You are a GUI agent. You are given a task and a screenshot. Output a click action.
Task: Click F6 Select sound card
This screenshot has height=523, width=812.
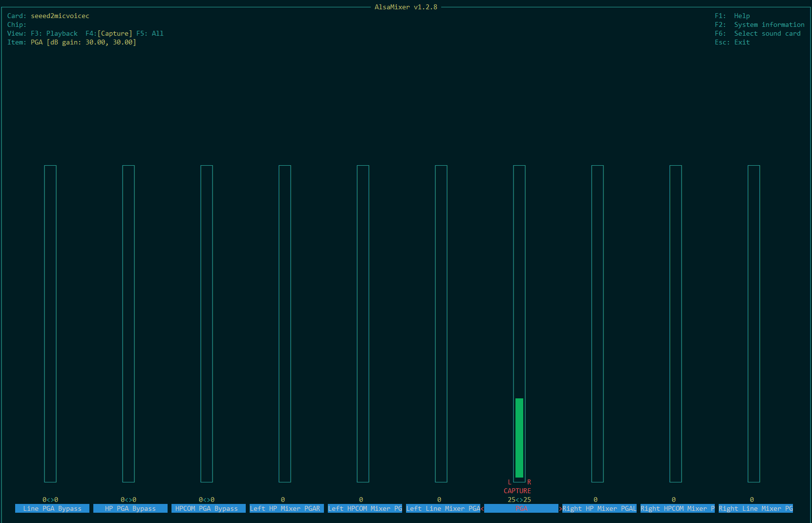[757, 34]
